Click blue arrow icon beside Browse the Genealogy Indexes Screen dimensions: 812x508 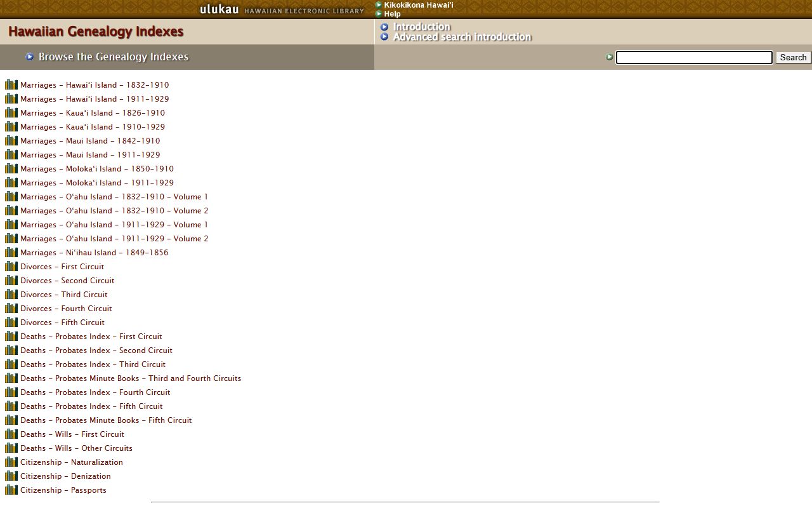point(30,57)
